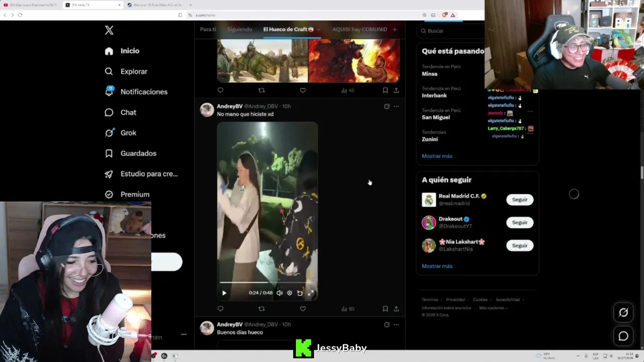Open video settings gear
The width and height of the screenshot is (644, 362).
289,293
